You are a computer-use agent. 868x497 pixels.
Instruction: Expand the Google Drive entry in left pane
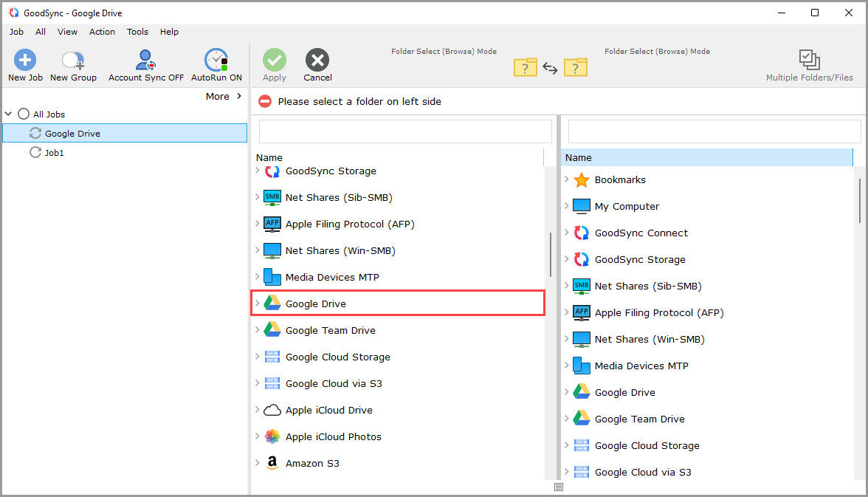(259, 304)
